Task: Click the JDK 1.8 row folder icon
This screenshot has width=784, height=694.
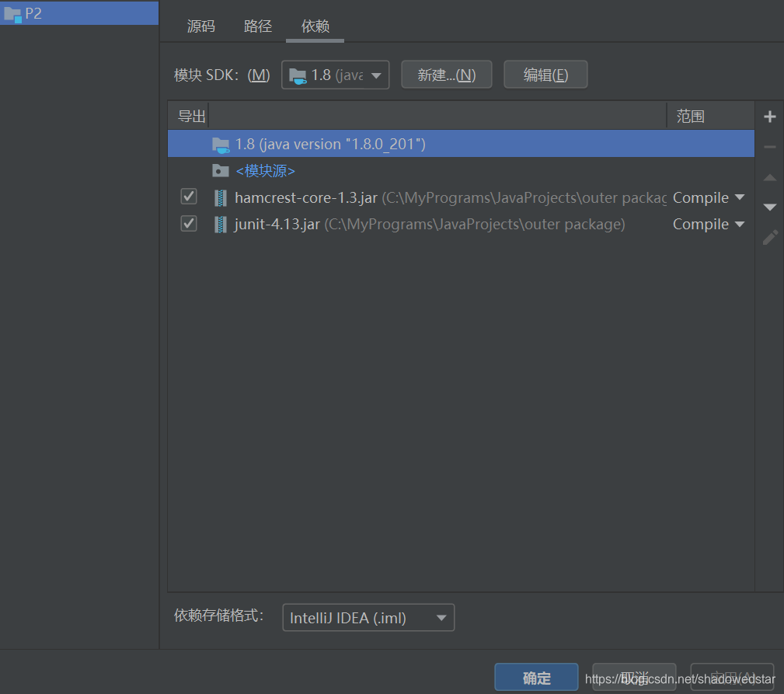Action: point(221,145)
